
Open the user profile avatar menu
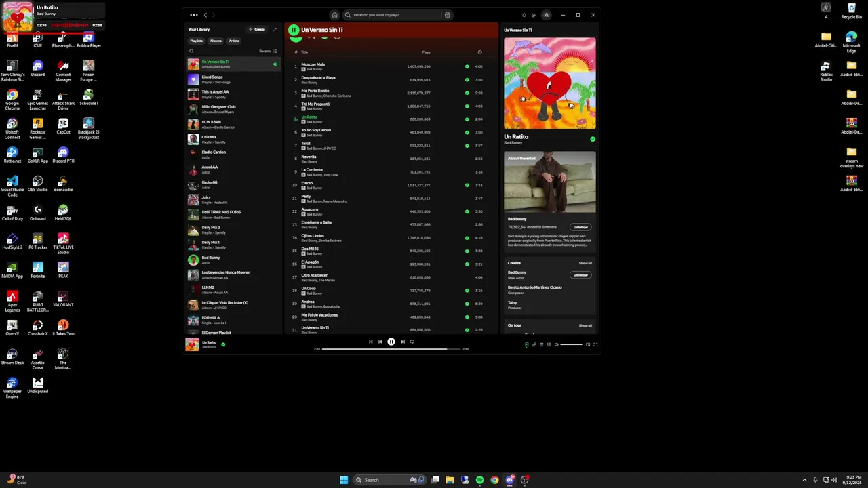coord(546,15)
